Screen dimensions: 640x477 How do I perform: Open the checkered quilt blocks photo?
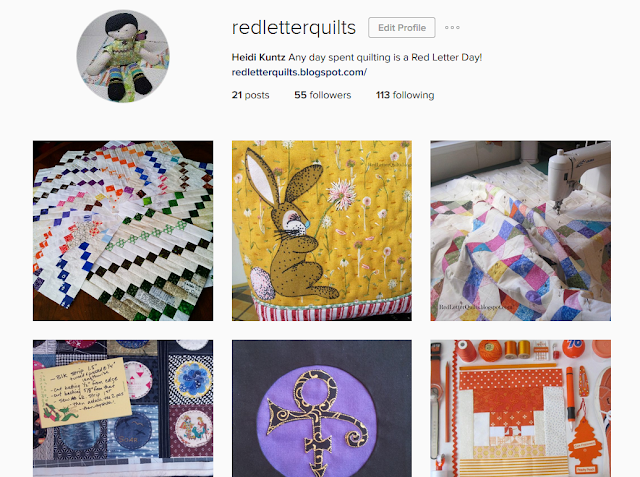(x=123, y=231)
